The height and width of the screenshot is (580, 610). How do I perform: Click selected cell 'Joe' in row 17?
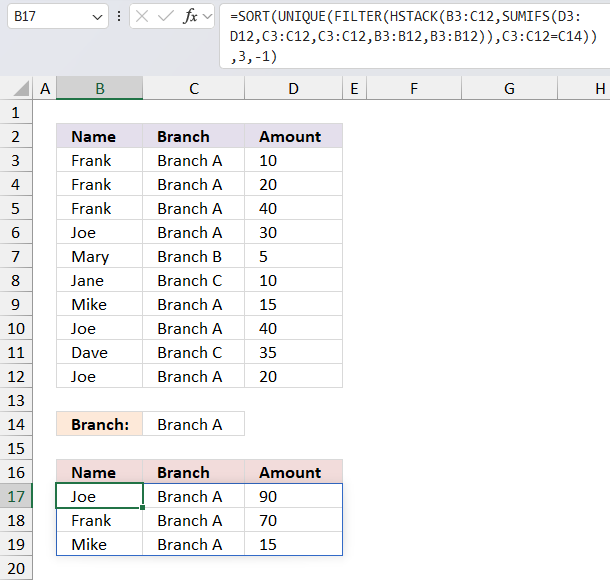[100, 496]
